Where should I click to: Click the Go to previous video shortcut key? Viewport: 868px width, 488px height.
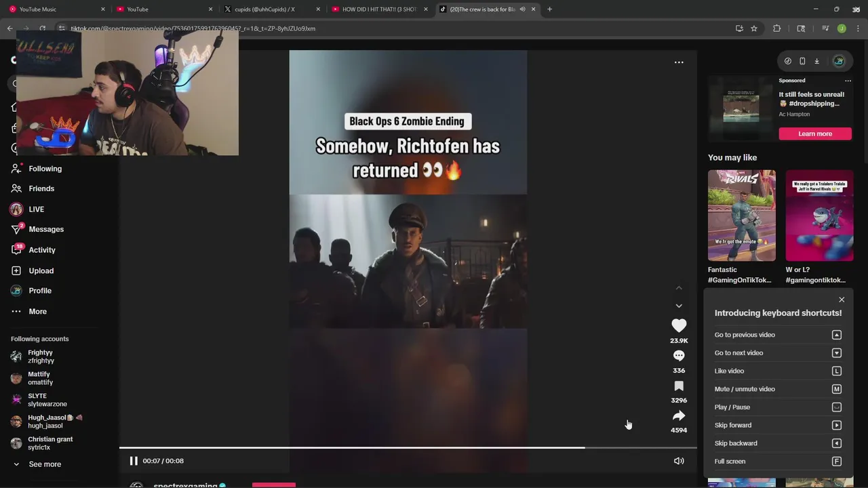click(x=837, y=335)
